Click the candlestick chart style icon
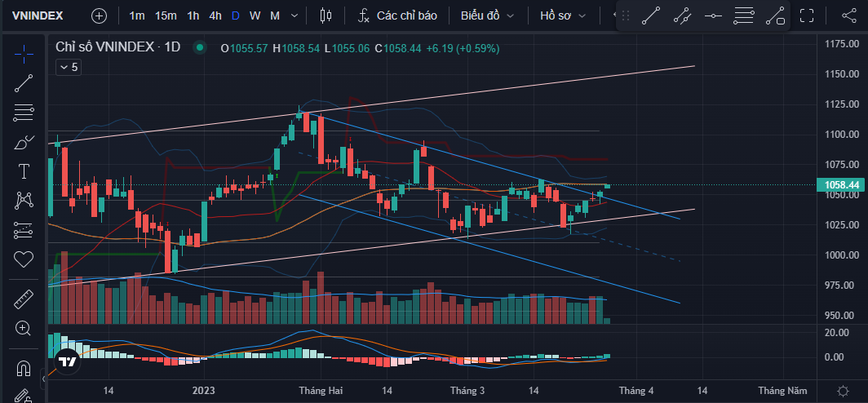 coord(326,15)
